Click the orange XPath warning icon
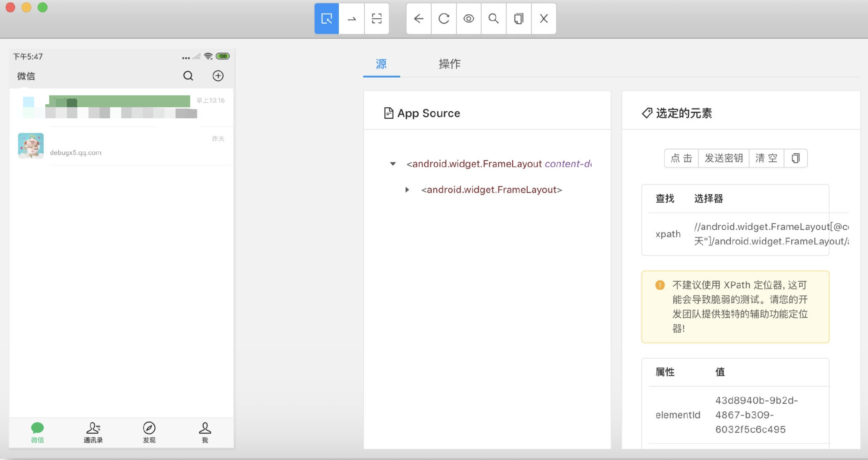The width and height of the screenshot is (868, 460). (x=660, y=285)
